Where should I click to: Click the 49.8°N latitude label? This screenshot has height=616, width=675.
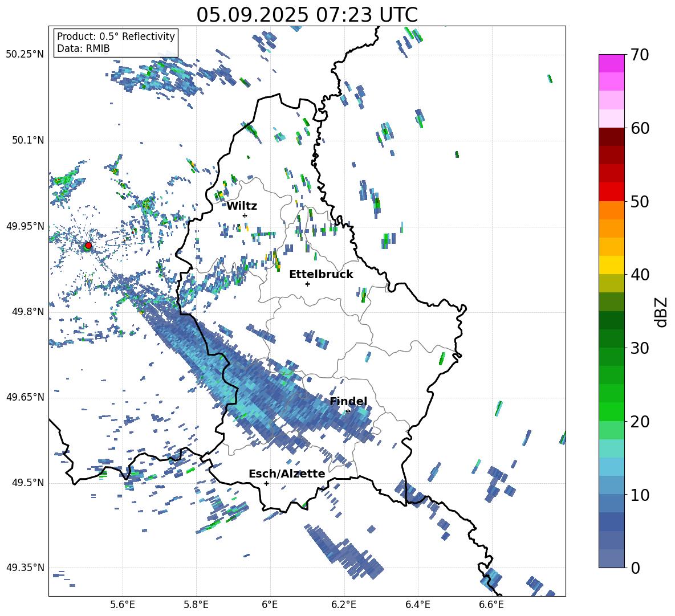click(x=27, y=312)
